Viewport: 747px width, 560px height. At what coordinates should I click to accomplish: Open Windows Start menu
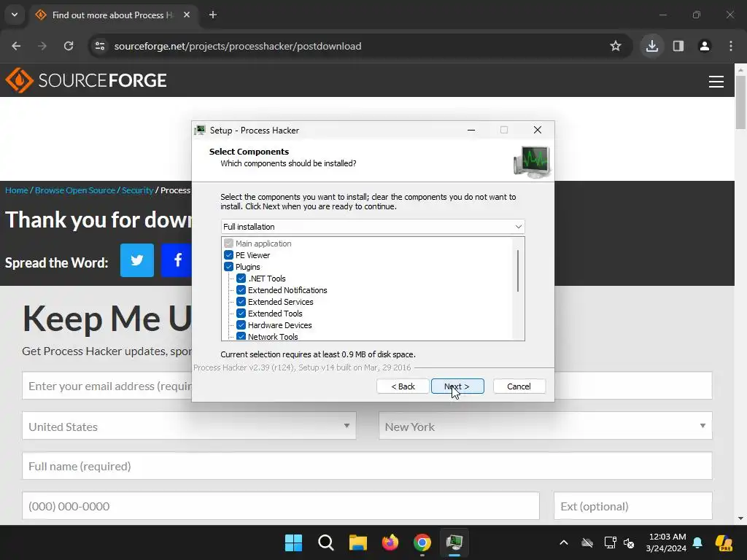pos(293,542)
